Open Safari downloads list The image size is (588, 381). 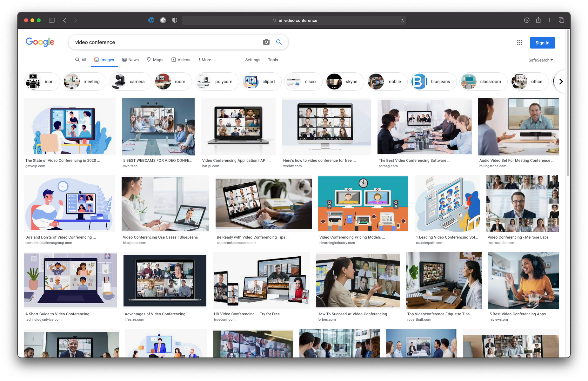coord(526,20)
